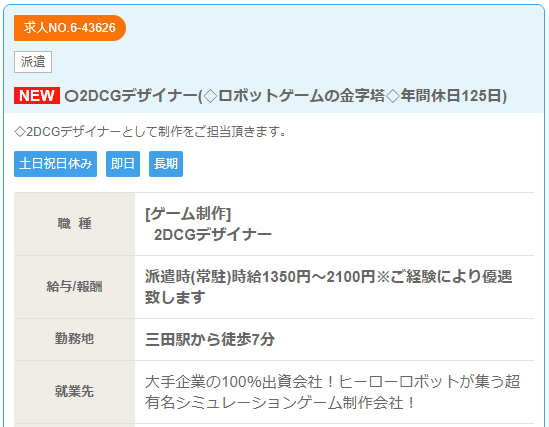This screenshot has height=427, width=549.
Task: Click the 職 種 row header
Action: [74, 224]
